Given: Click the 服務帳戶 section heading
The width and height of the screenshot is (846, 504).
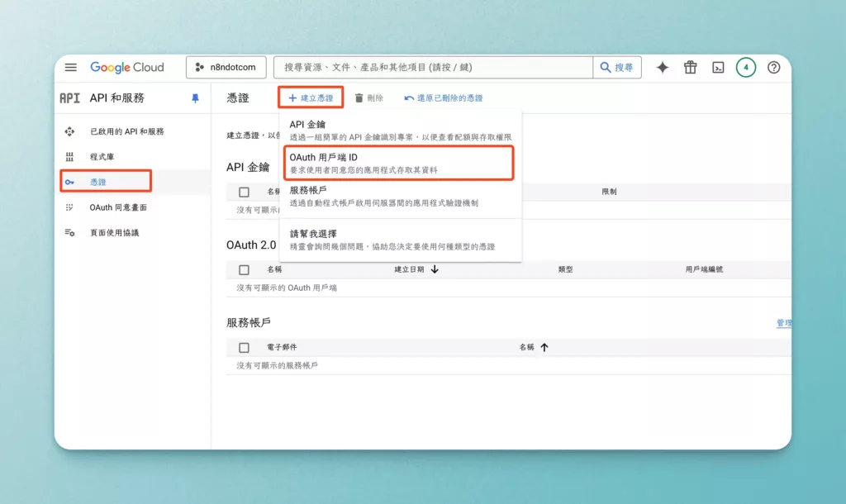Looking at the screenshot, I should point(248,323).
